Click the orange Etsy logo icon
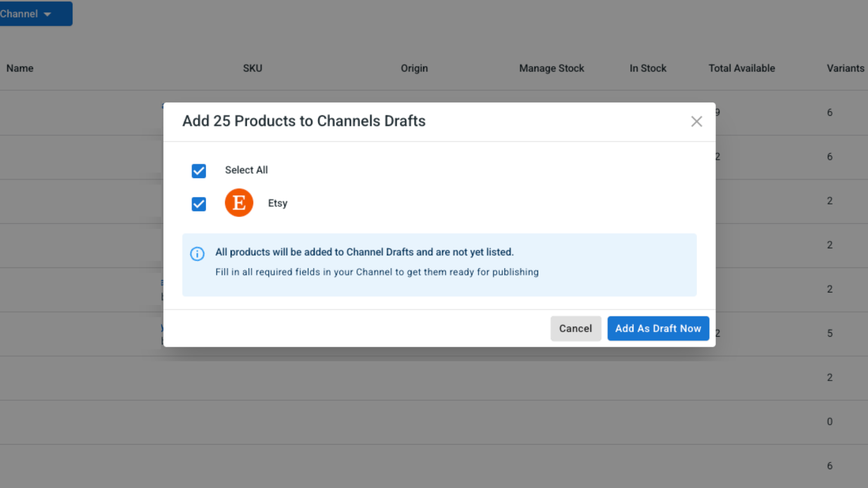This screenshot has height=488, width=868. coord(239,203)
